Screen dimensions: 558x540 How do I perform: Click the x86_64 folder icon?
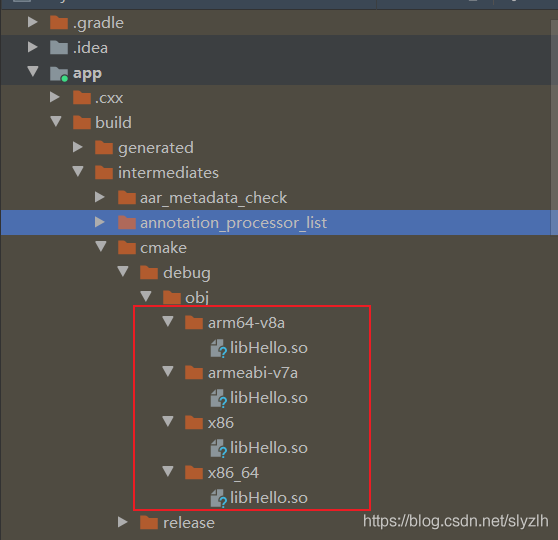pos(194,473)
